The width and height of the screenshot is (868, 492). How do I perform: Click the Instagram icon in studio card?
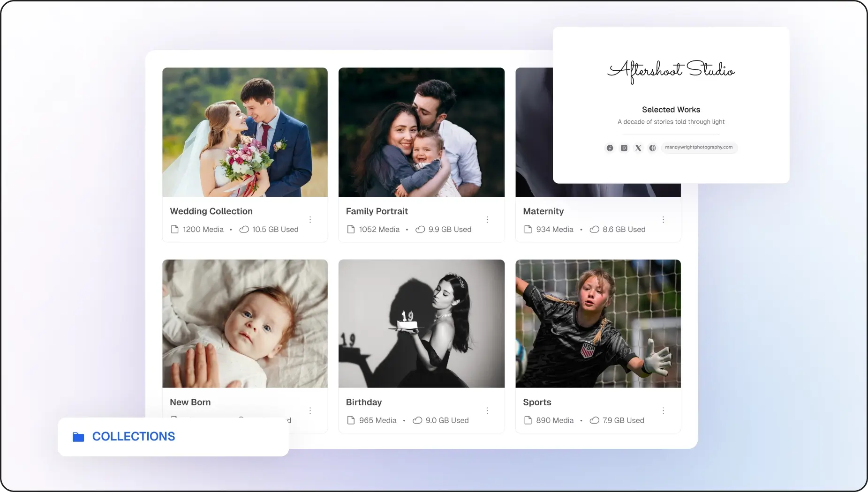point(624,148)
